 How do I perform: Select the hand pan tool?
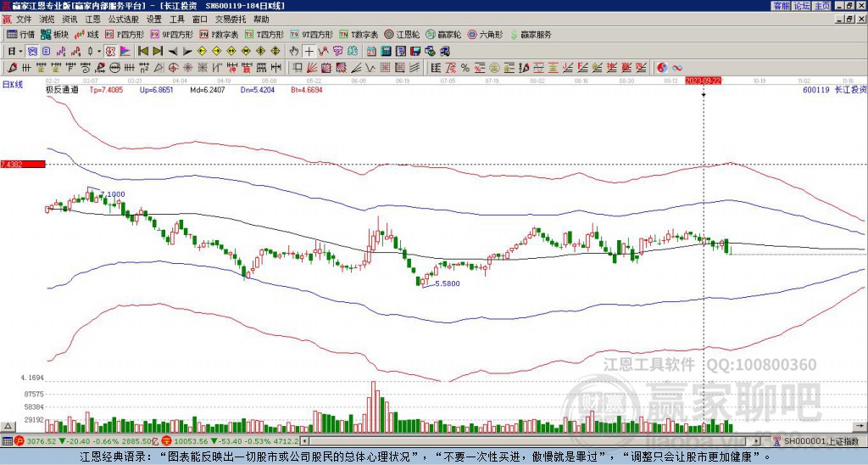294,51
